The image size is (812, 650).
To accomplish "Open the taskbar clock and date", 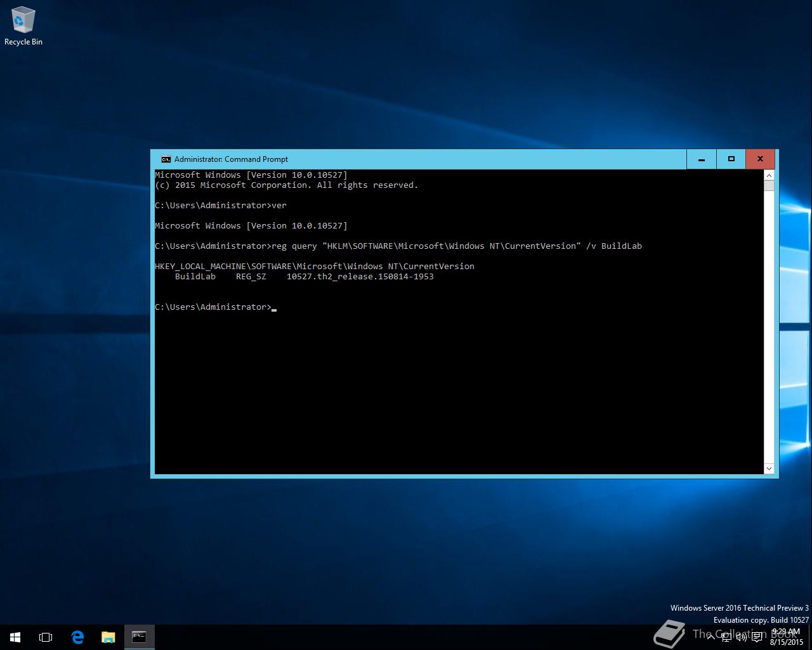I will 786,637.
